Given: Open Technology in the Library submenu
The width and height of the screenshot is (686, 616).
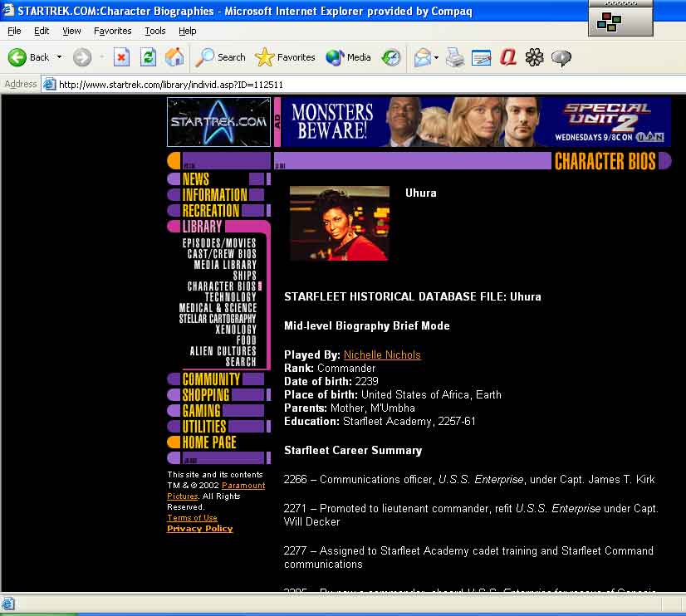Looking at the screenshot, I should 231,297.
